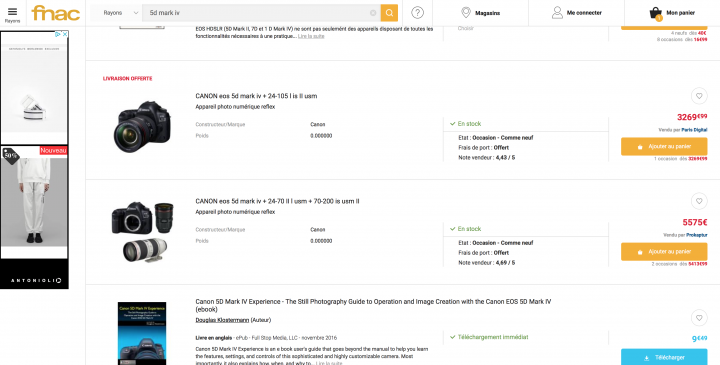
Task: Open thumbnail of Canon 5D with two lenses
Action: pos(142,232)
